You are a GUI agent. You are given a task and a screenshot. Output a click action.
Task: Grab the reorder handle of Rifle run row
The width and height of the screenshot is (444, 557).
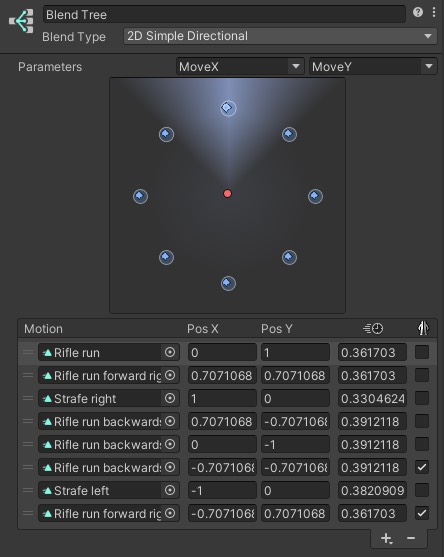(28, 352)
